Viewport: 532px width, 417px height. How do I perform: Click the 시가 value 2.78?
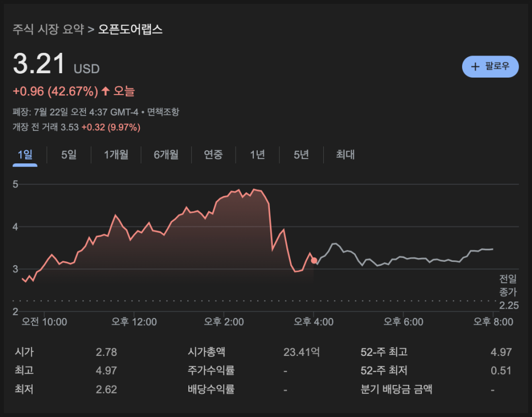point(106,352)
